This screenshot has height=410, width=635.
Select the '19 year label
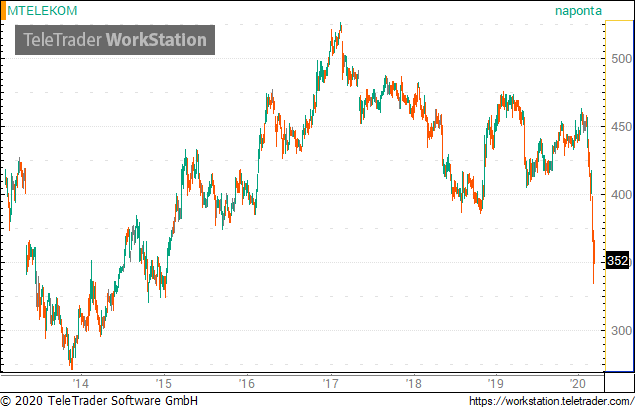(496, 383)
